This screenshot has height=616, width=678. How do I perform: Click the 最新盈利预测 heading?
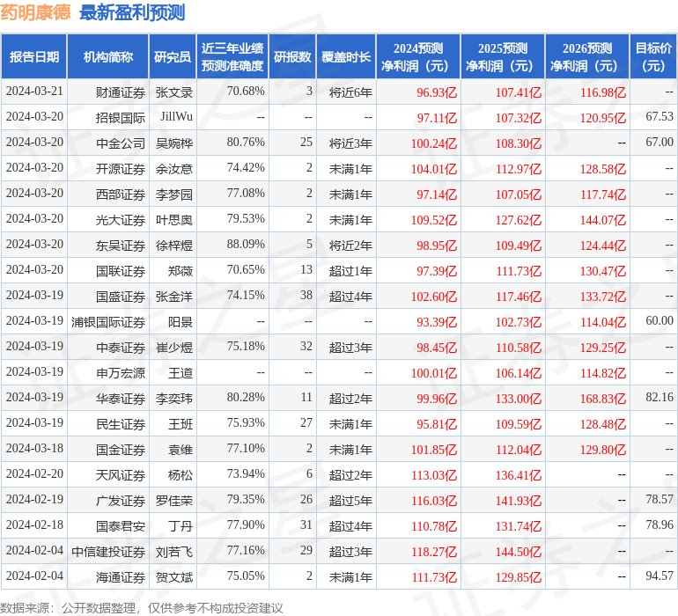click(x=132, y=12)
